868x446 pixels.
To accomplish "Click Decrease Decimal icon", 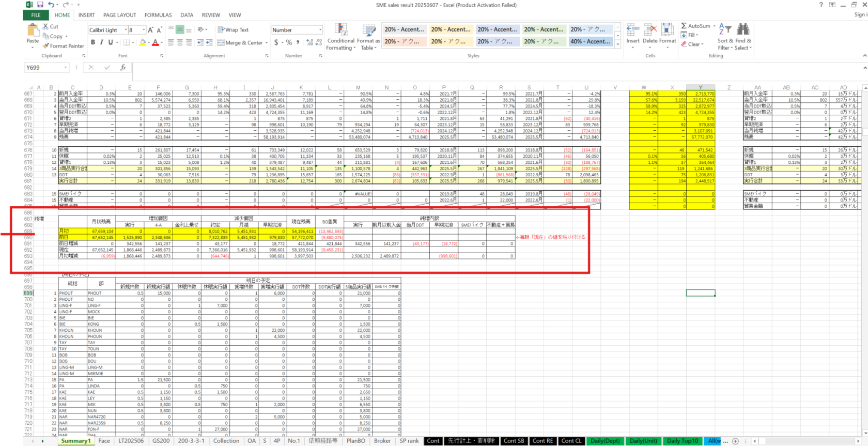I will click(319, 42).
